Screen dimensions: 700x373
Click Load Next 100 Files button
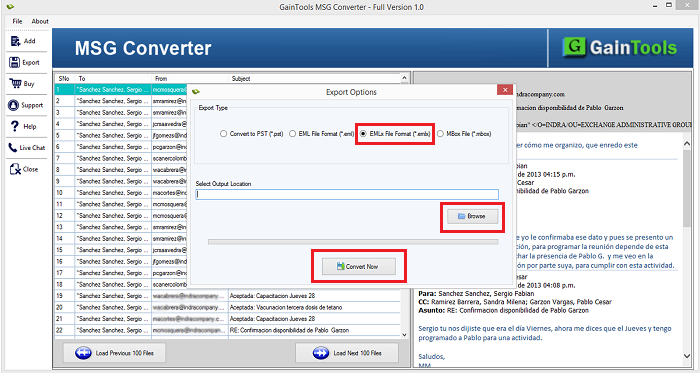(347, 353)
